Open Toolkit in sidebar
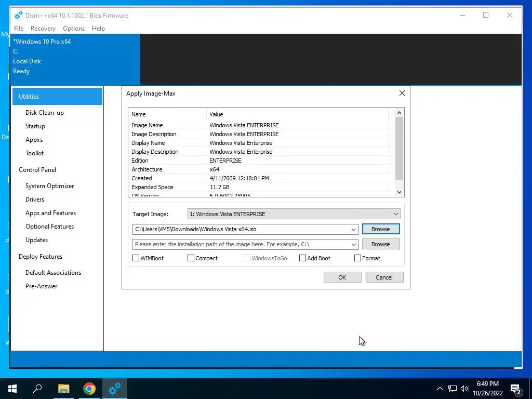This screenshot has height=399, width=532. (x=35, y=153)
